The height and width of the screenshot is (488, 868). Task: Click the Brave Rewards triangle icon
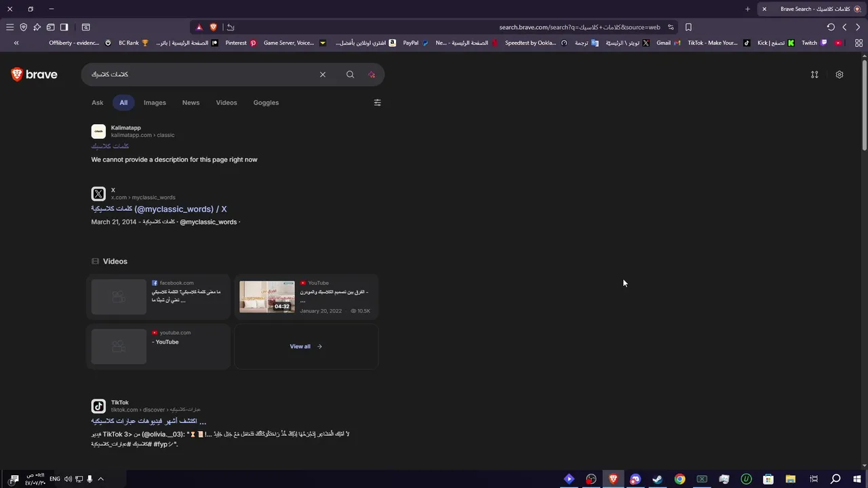coord(199,27)
